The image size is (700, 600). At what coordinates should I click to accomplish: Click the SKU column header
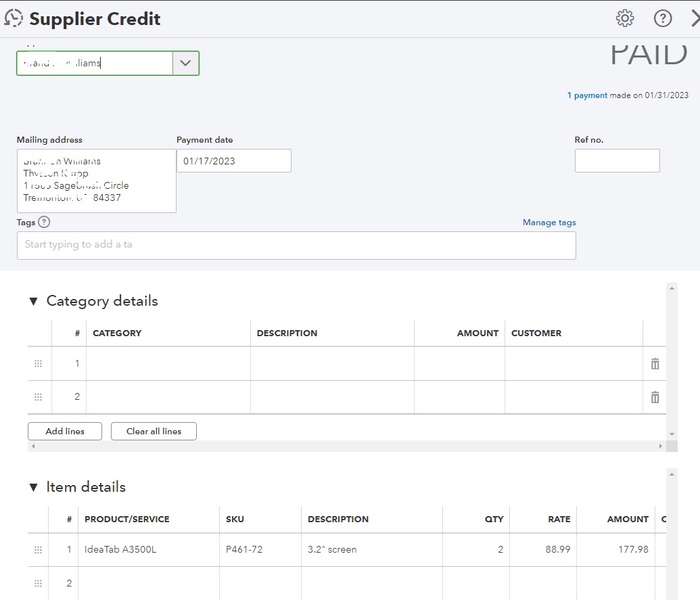click(x=235, y=520)
